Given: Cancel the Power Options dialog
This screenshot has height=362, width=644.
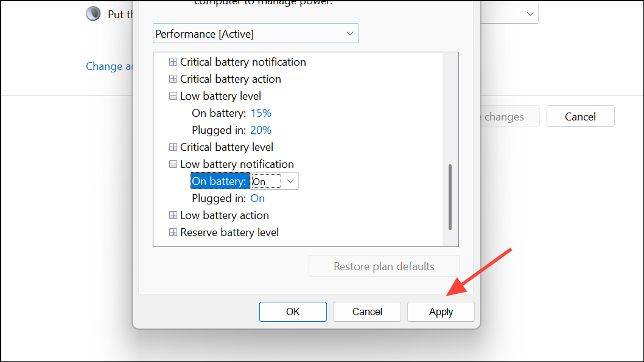Looking at the screenshot, I should [367, 312].
